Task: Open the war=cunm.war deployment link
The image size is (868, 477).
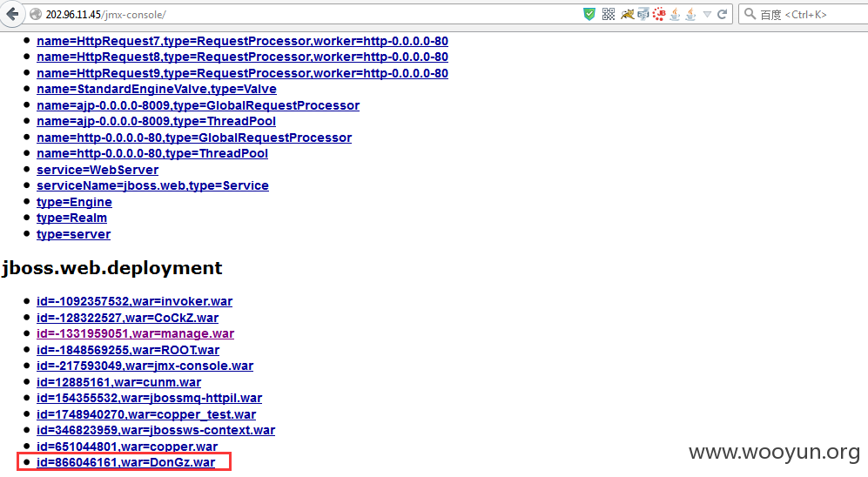Action: pyautogui.click(x=119, y=382)
